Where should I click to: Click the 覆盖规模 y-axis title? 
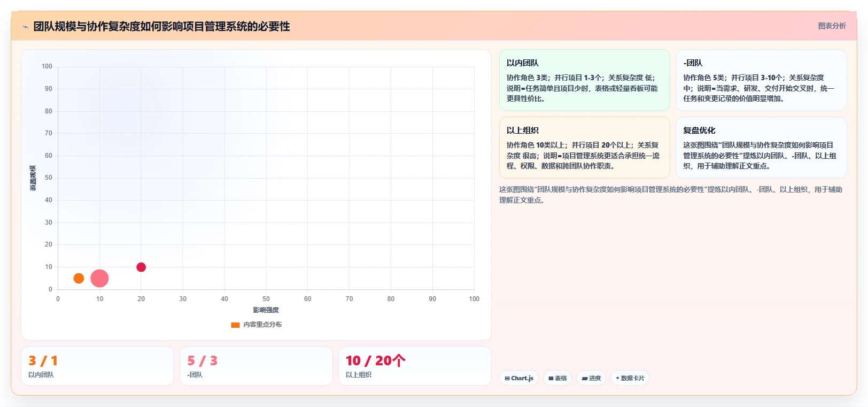pyautogui.click(x=33, y=178)
